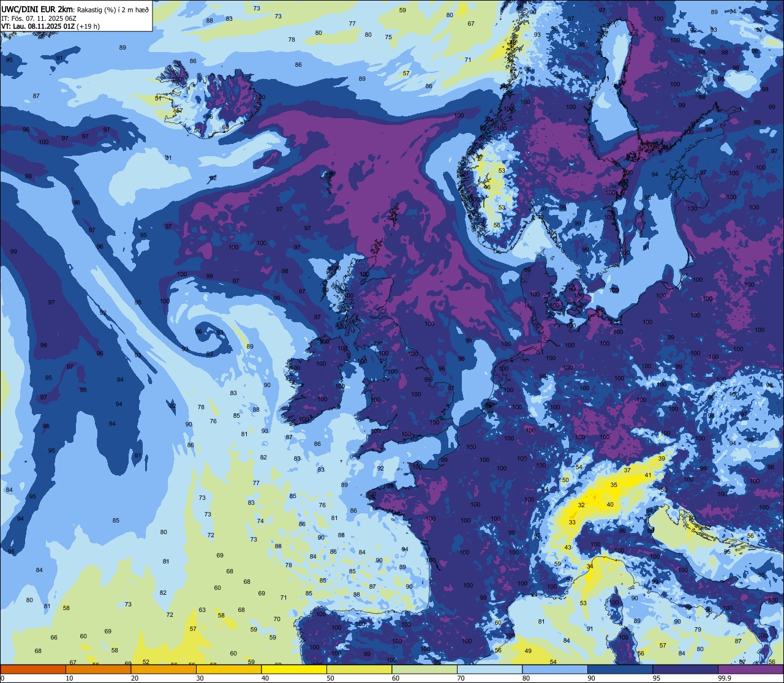Click the "IT: Fös. 07. 11. 2025 06Z" line
The height and width of the screenshot is (683, 784).
pyautogui.click(x=39, y=18)
